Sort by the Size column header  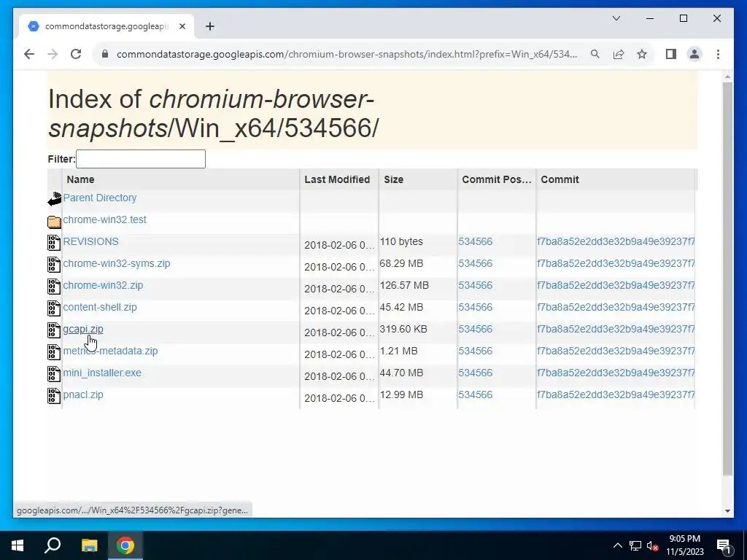coord(418,179)
